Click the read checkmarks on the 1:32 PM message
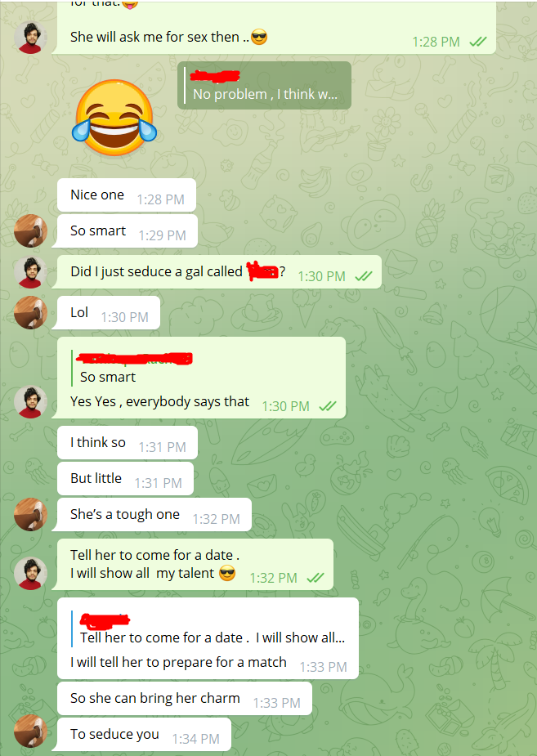The width and height of the screenshot is (537, 756). (x=315, y=578)
